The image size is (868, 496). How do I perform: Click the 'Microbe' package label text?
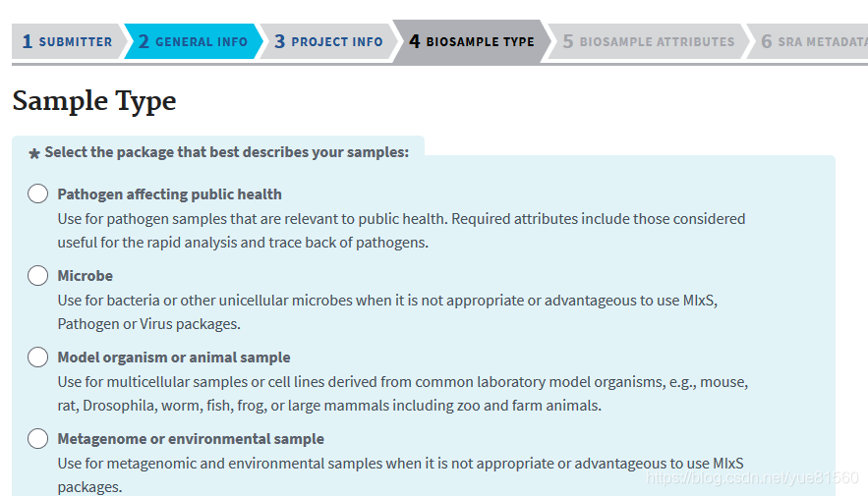85,276
